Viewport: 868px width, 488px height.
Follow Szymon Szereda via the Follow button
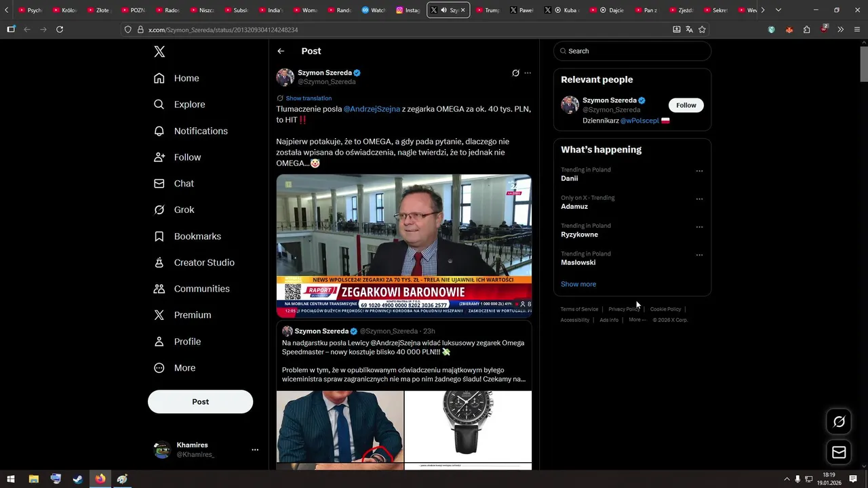[x=686, y=105]
